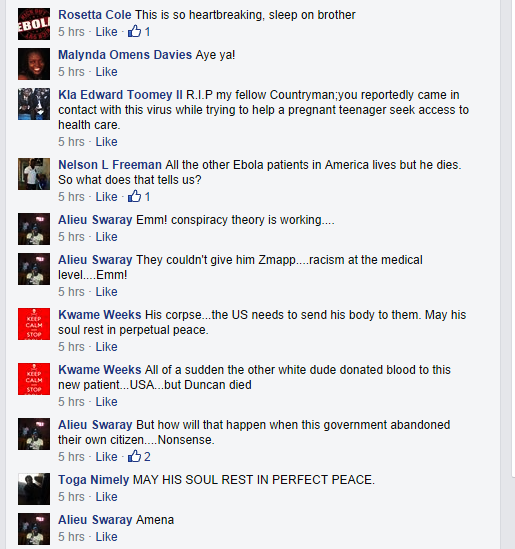Screen dimensions: 515x549
Task: Like Kwame Weeks' 'His corpse' comment
Action: pos(106,347)
